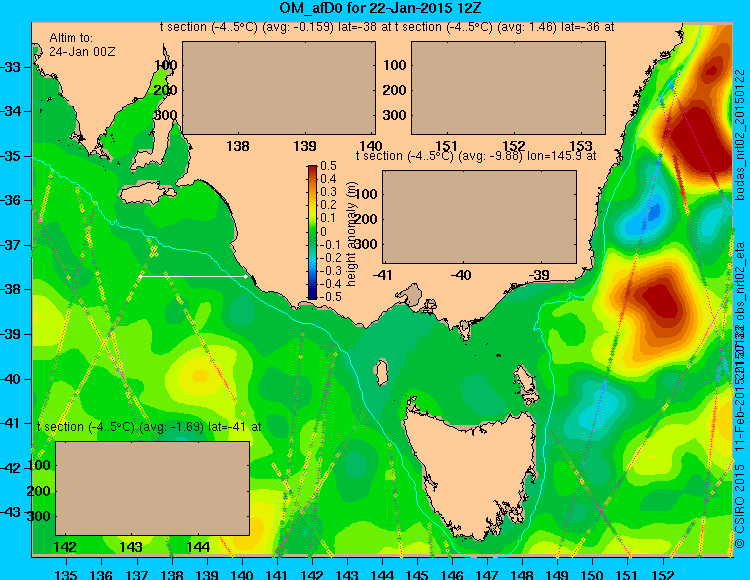Click the height anomaly color bar
The image size is (750, 580).
pos(312,232)
